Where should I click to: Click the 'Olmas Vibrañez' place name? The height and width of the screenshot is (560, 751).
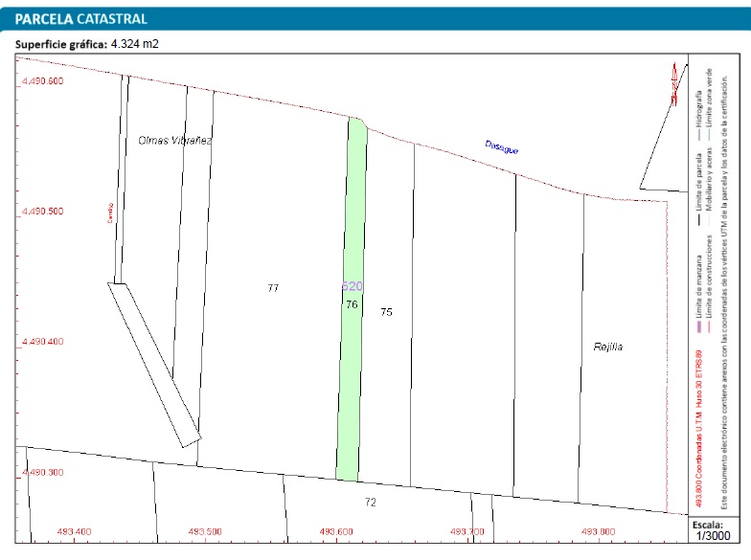pyautogui.click(x=175, y=140)
